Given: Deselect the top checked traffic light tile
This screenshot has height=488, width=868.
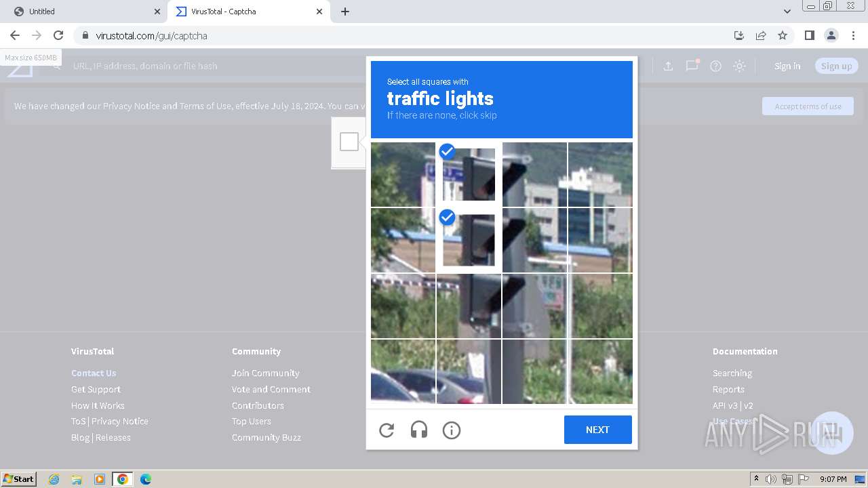Looking at the screenshot, I should 469,174.
